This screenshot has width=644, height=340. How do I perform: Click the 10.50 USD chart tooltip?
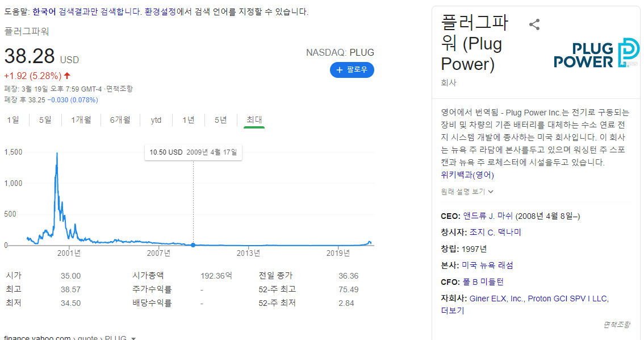click(194, 152)
